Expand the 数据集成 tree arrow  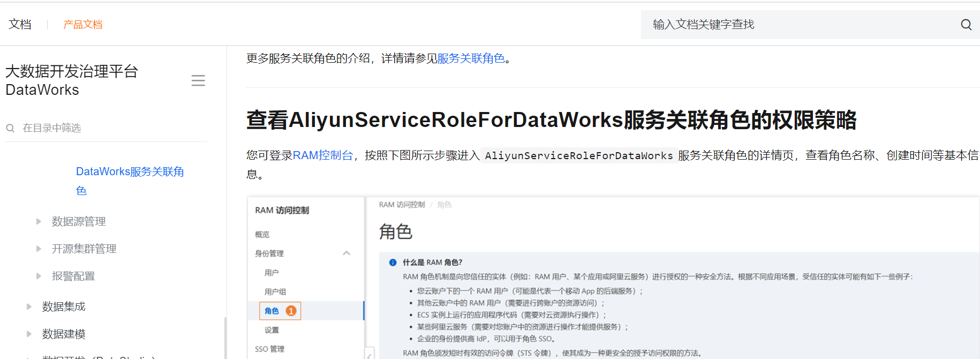(x=29, y=306)
